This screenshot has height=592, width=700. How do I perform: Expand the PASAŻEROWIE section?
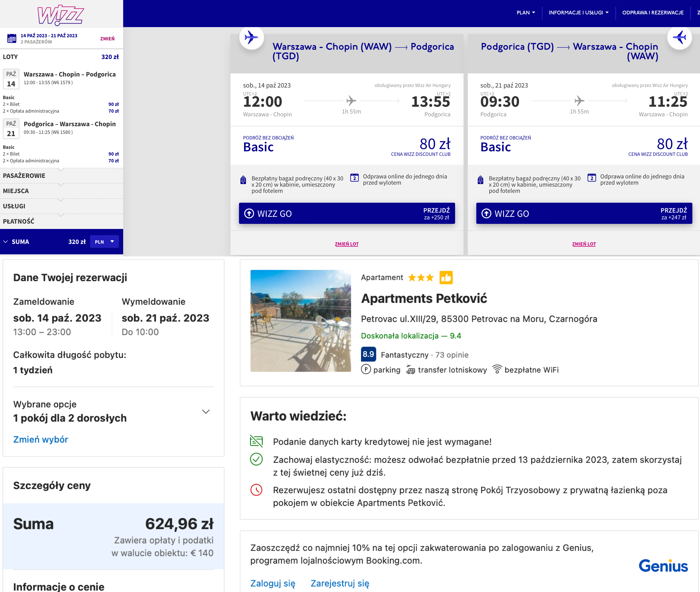coord(61,176)
